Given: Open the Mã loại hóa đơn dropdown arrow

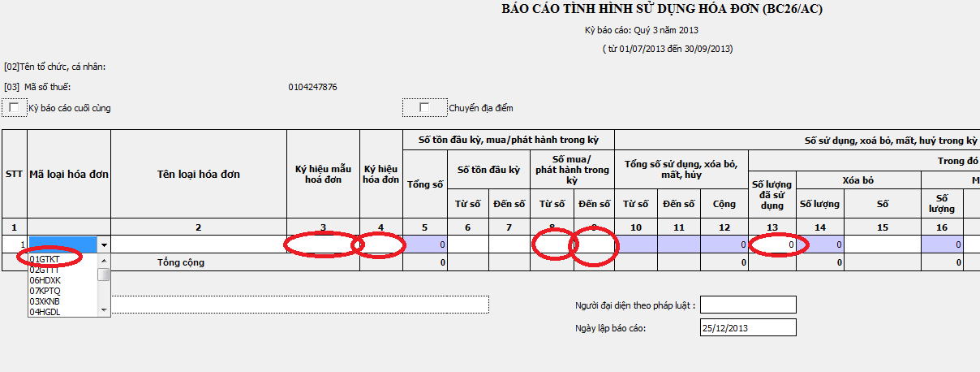Looking at the screenshot, I should (x=104, y=244).
